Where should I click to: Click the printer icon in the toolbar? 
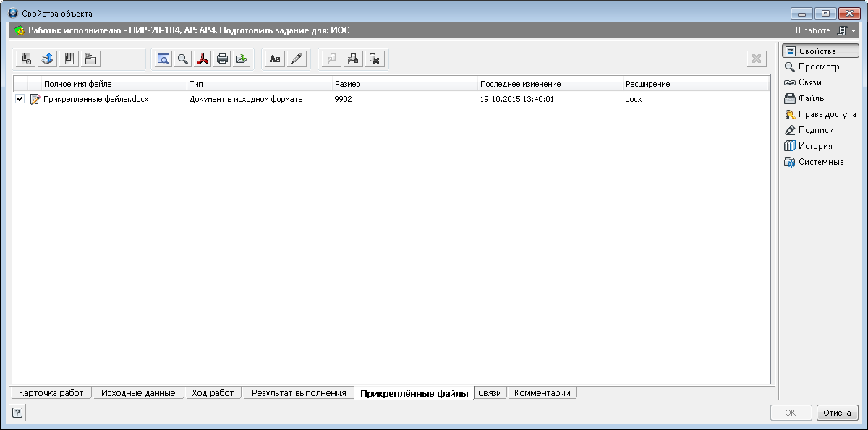point(222,59)
